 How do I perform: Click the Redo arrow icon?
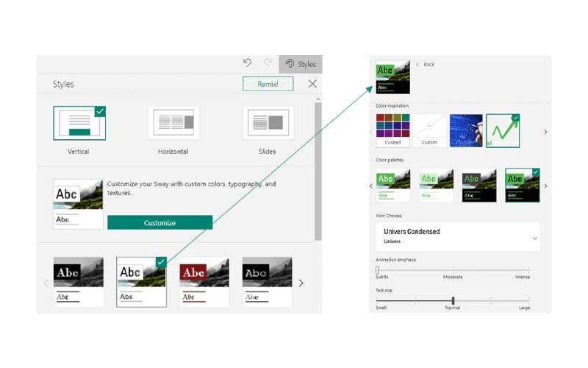pos(268,64)
